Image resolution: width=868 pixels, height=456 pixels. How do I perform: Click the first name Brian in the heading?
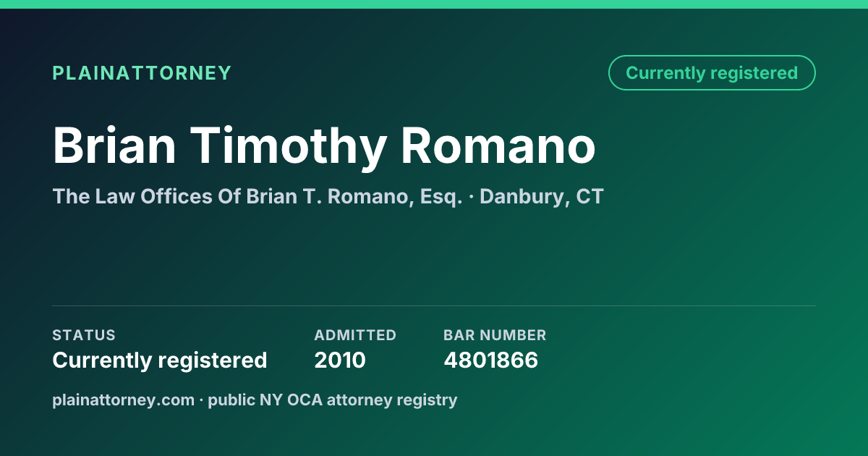[x=114, y=146]
